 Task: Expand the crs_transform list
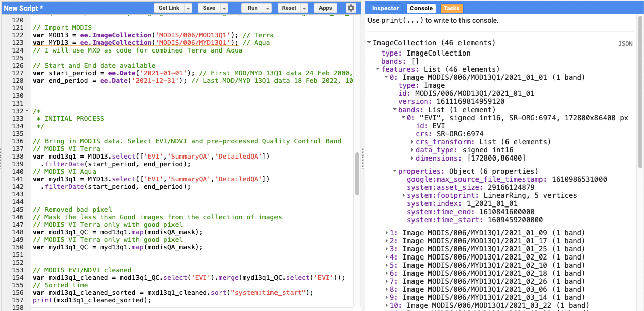point(412,142)
